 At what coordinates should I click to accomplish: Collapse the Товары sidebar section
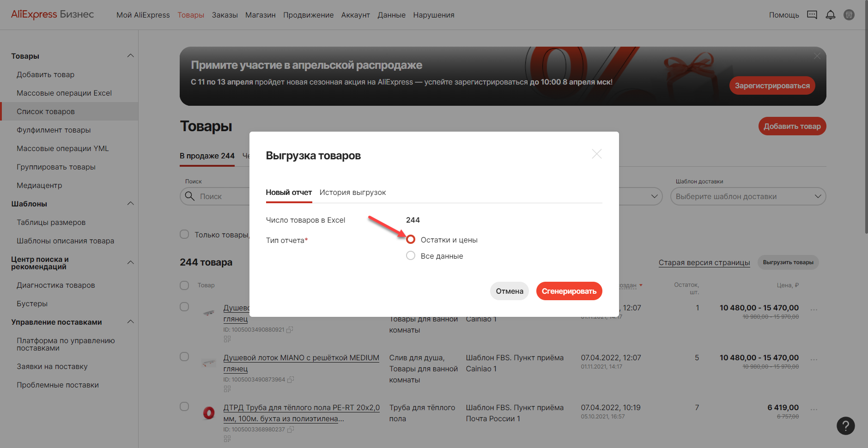point(131,56)
